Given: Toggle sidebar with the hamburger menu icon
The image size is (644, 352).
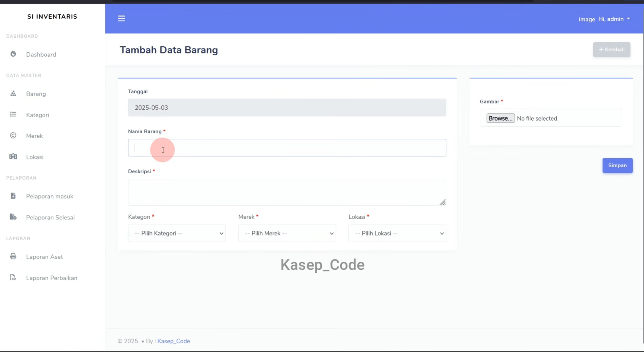Looking at the screenshot, I should pyautogui.click(x=121, y=19).
